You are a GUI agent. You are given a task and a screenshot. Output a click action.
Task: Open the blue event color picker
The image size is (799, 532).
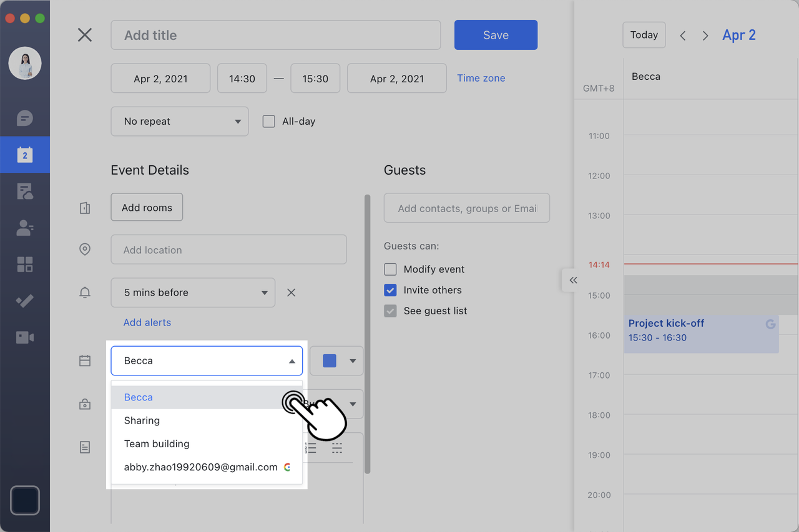[x=337, y=361]
